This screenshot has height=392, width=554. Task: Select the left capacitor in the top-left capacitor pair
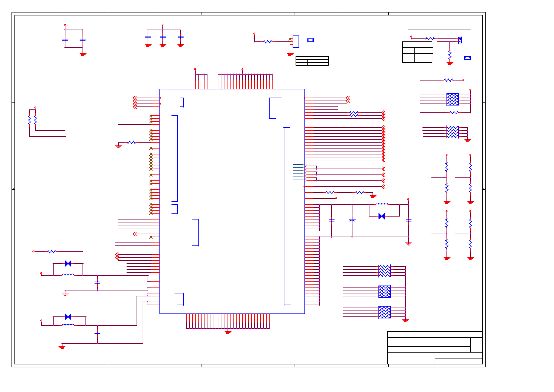click(x=65, y=40)
